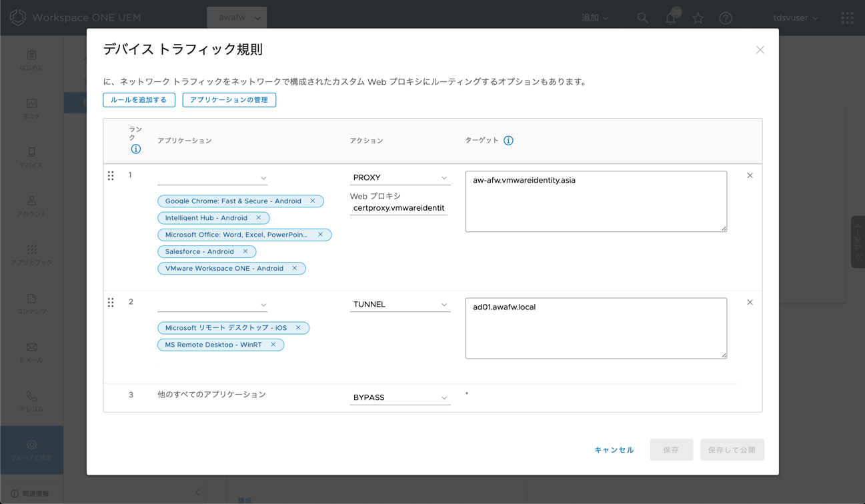
Task: Remove Salesforce - Android tag
Action: (245, 251)
